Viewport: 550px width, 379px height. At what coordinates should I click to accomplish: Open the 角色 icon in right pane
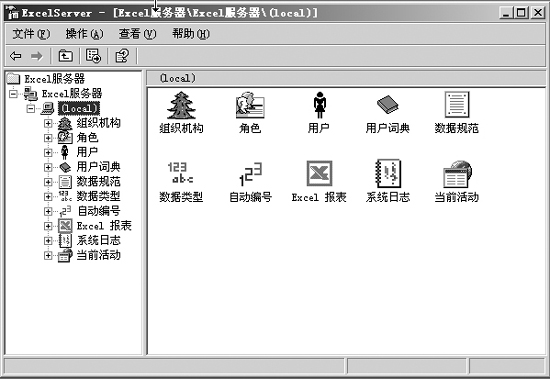click(250, 105)
